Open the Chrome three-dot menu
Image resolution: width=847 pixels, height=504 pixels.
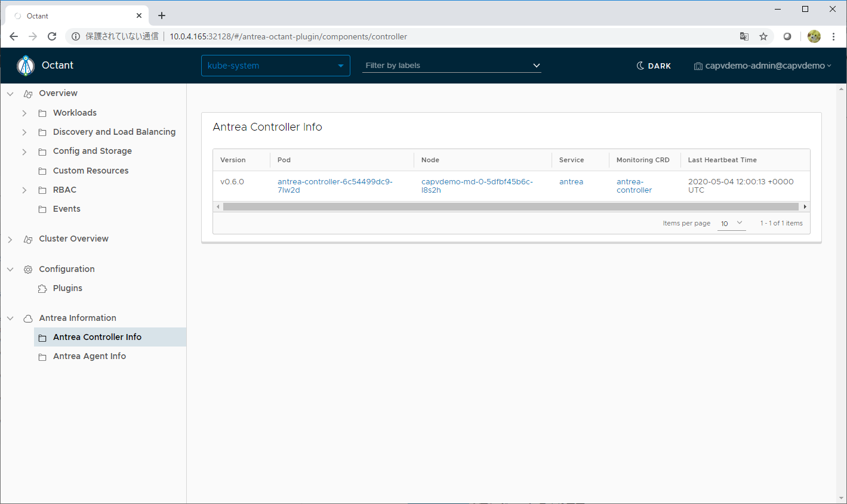point(834,36)
